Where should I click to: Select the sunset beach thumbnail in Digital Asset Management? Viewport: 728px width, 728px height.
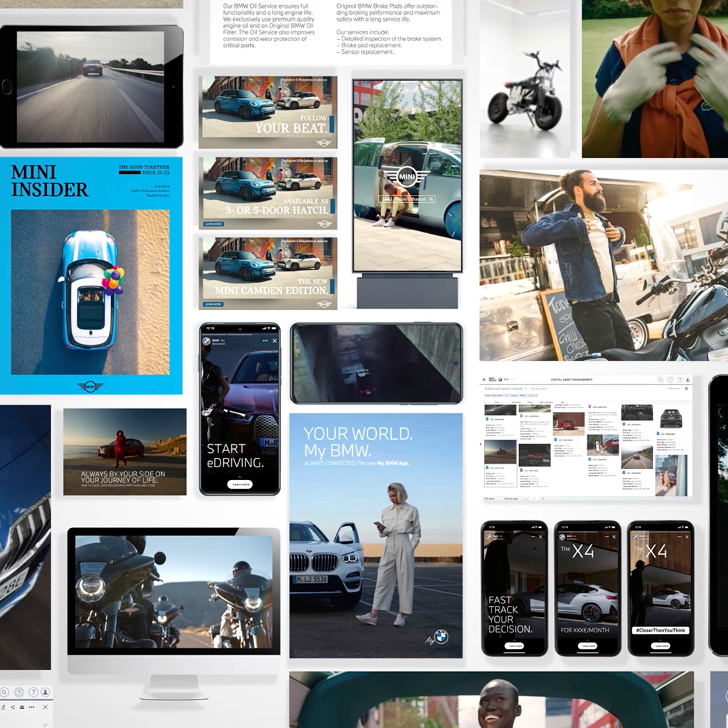[500, 452]
